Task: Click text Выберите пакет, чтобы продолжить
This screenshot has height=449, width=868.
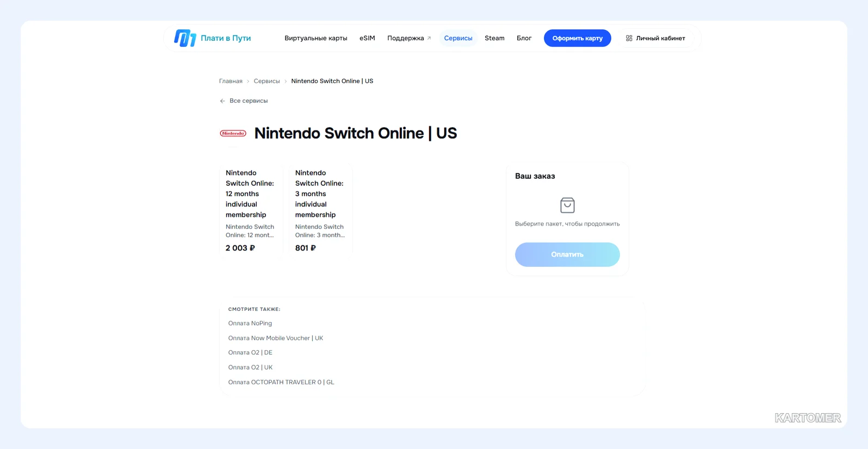Action: pos(567,224)
